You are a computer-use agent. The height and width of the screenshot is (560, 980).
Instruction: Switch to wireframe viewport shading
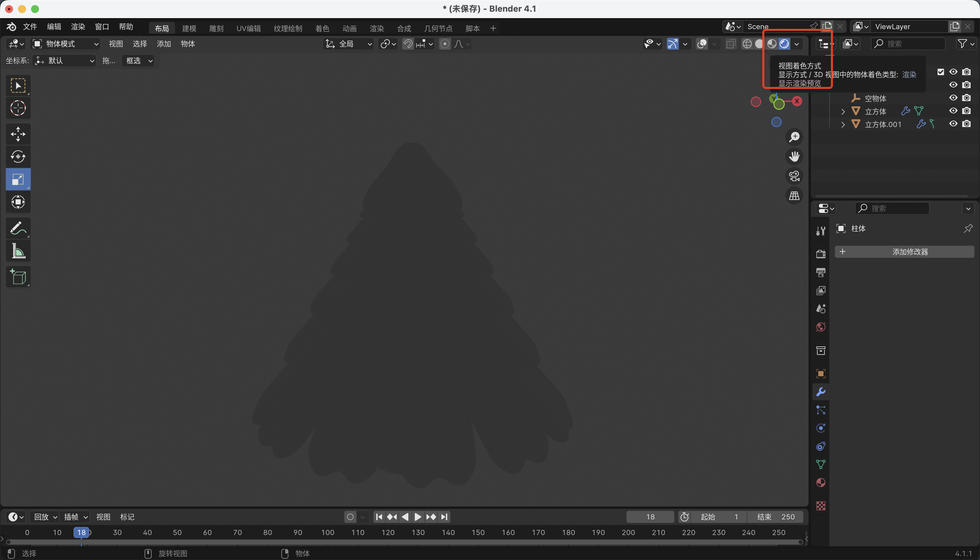(x=747, y=44)
